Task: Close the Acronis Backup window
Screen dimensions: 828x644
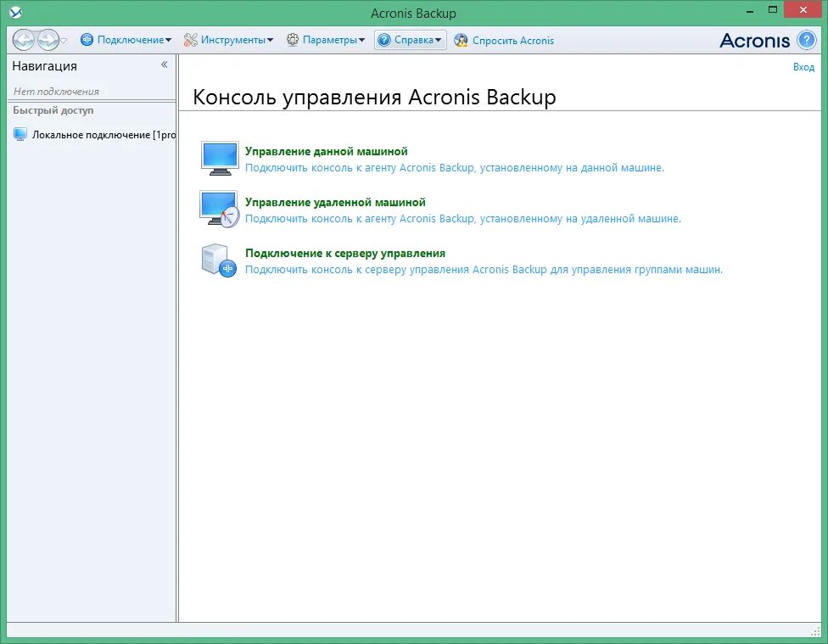Action: pyautogui.click(x=803, y=10)
